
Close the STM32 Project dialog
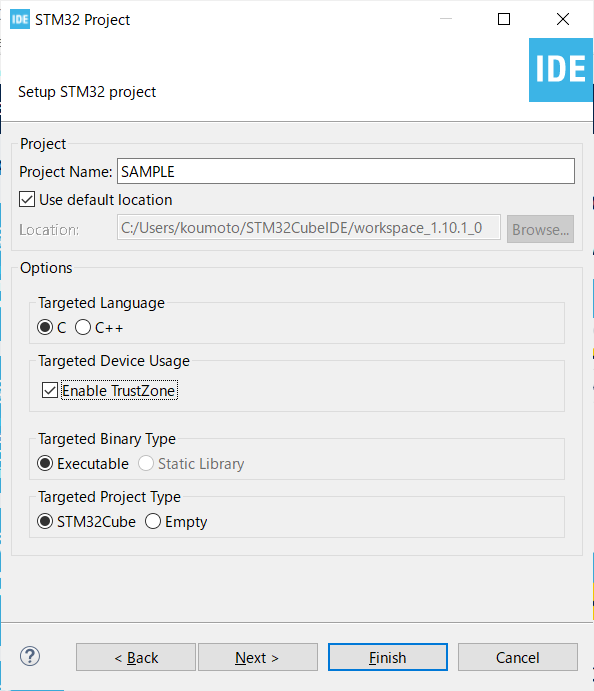pyautogui.click(x=563, y=19)
